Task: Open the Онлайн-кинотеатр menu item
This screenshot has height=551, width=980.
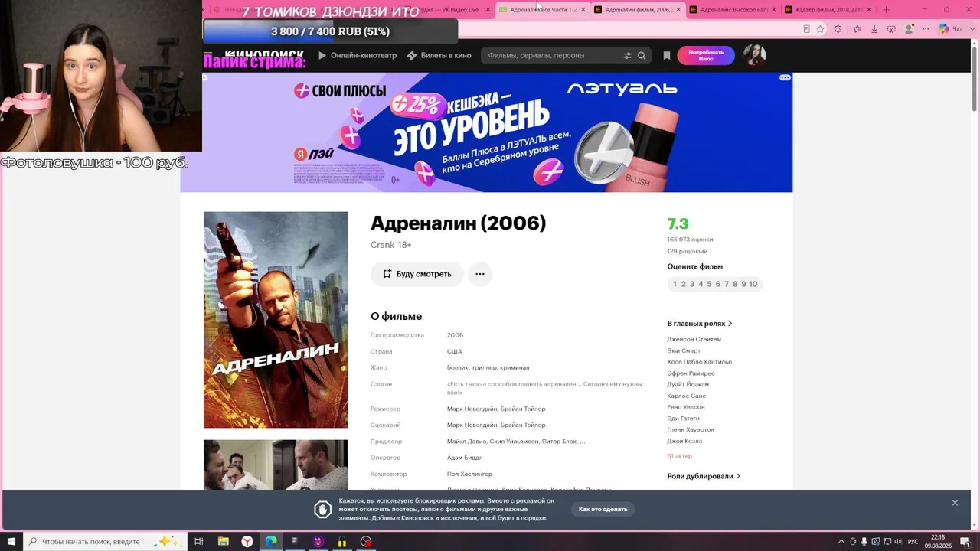Action: click(358, 55)
